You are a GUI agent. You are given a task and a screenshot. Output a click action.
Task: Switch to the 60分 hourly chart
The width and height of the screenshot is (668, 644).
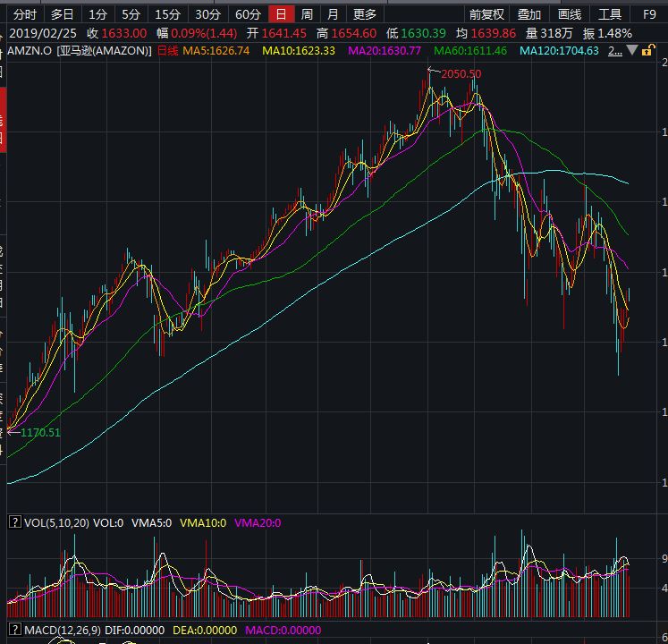tap(248, 14)
